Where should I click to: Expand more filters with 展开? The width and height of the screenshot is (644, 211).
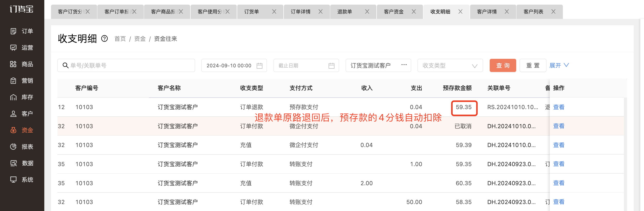click(559, 66)
